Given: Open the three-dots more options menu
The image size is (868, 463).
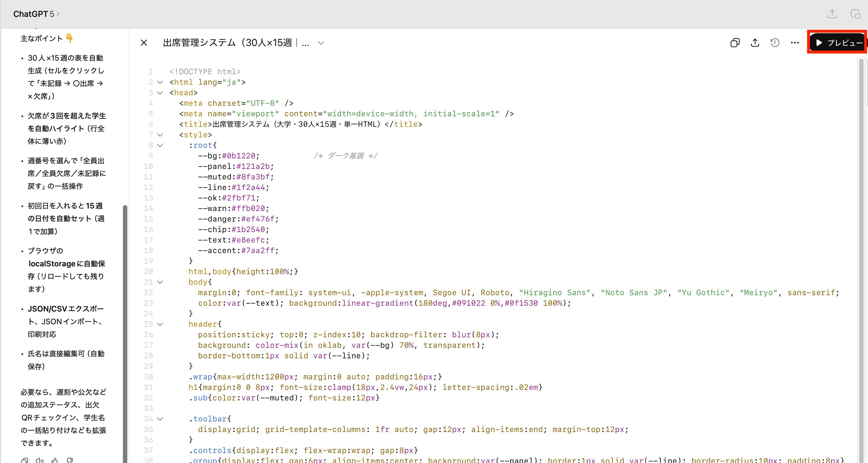Looking at the screenshot, I should [x=795, y=43].
